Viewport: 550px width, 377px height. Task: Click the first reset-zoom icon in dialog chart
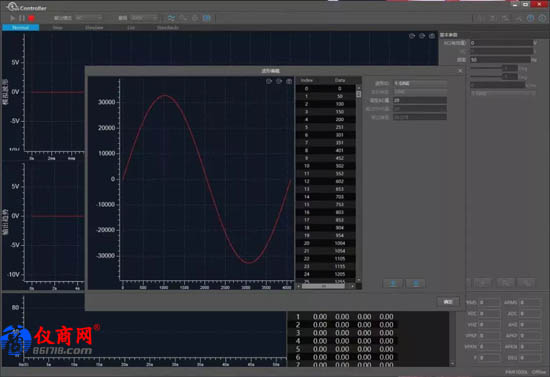point(269,81)
